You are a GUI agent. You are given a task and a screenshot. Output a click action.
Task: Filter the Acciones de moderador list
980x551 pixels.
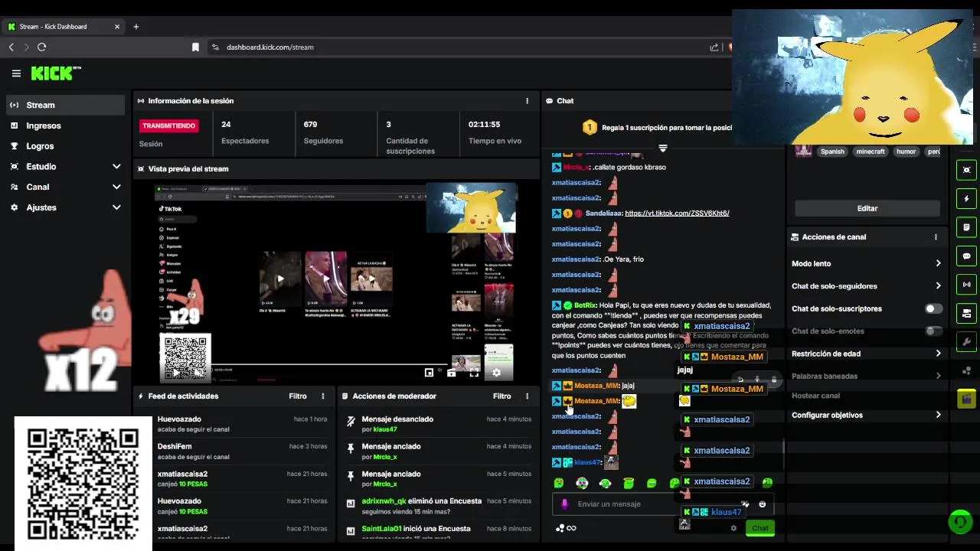click(502, 396)
